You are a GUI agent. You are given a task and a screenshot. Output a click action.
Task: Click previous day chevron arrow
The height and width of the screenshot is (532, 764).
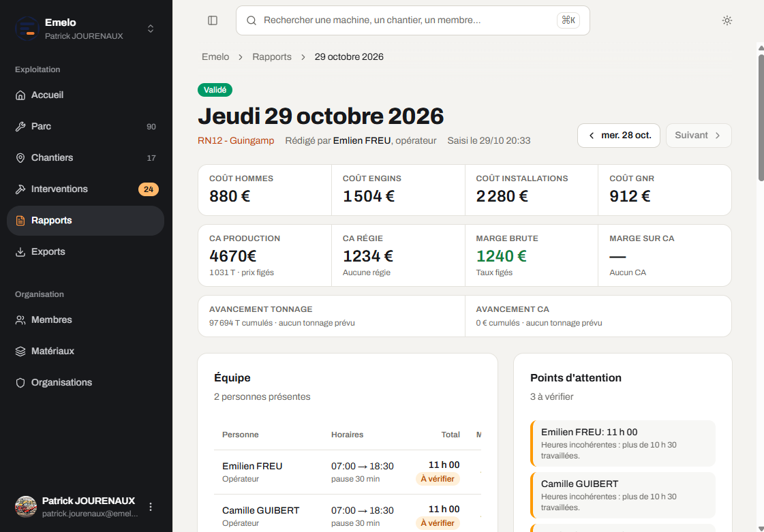click(x=592, y=136)
